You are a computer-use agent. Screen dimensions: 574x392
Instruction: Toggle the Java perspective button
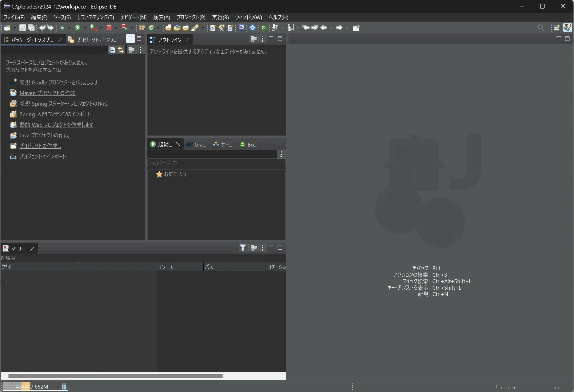(567, 28)
